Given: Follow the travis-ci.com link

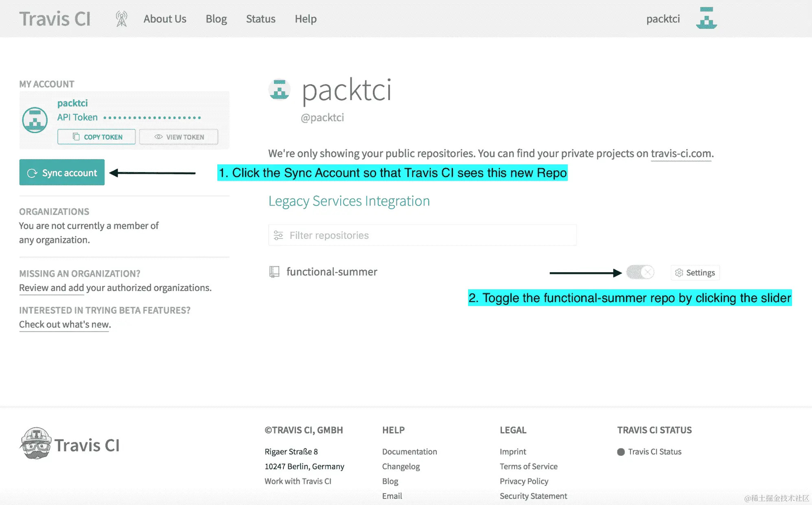Looking at the screenshot, I should tap(681, 153).
